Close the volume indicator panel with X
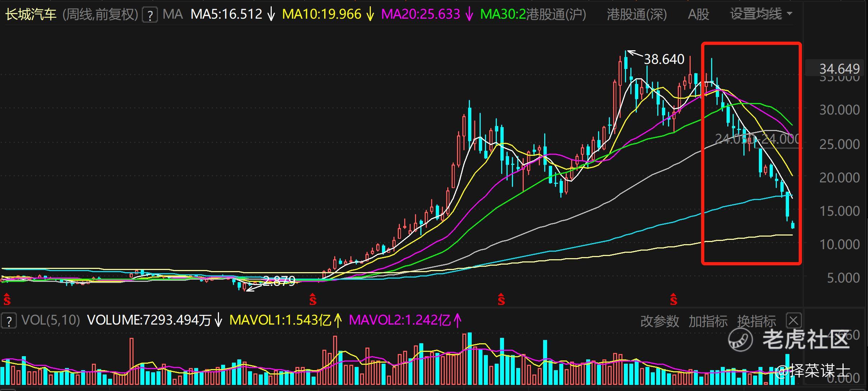Screen dimensions: 868x391 coord(793,320)
